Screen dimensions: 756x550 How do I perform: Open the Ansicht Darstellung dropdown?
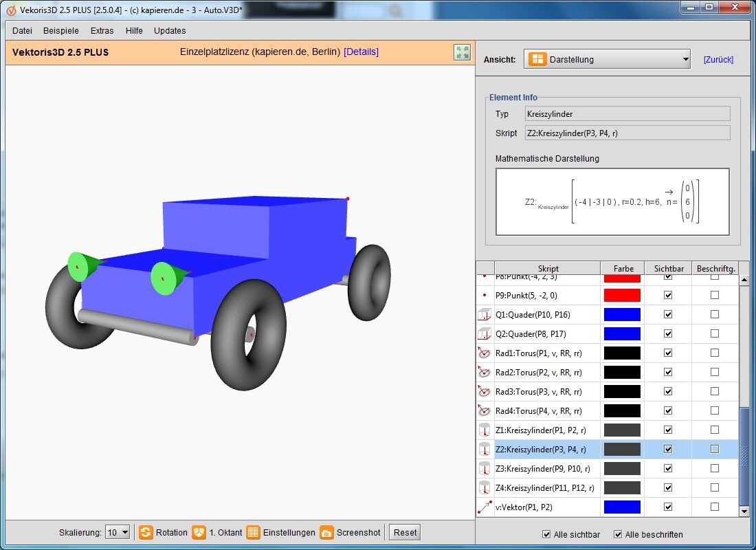pos(607,60)
